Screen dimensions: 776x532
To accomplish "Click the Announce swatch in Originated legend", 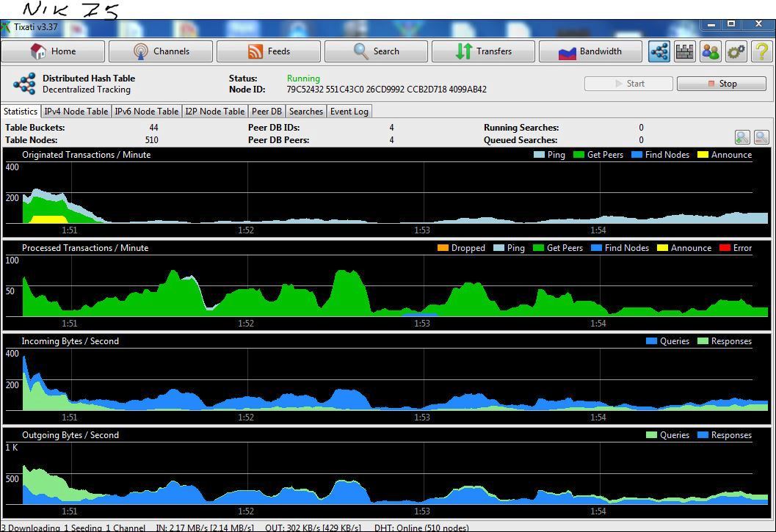I will click(x=703, y=155).
